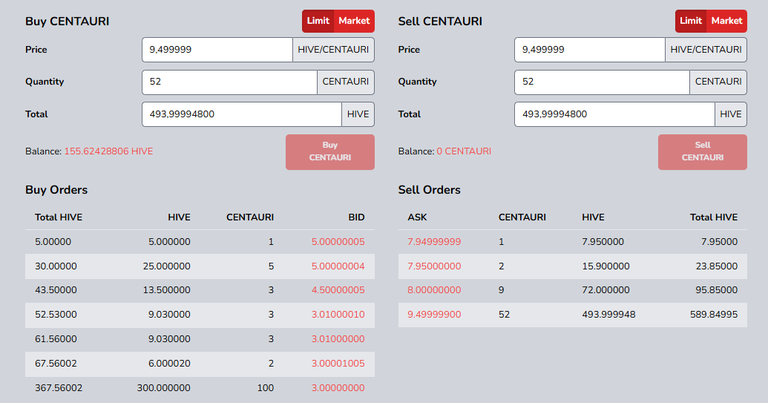The height and width of the screenshot is (403, 768).
Task: Click the 61.56000 total HIVE cell
Action: point(56,339)
